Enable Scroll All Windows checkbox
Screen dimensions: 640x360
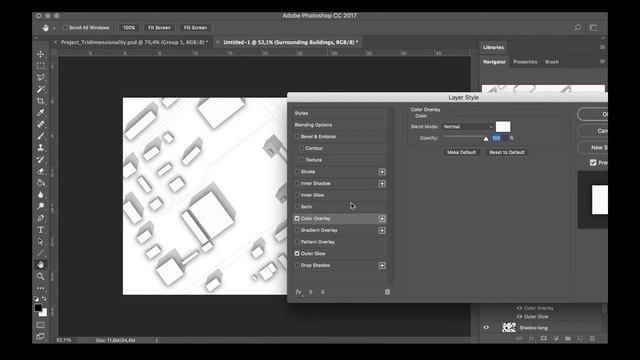coord(64,28)
